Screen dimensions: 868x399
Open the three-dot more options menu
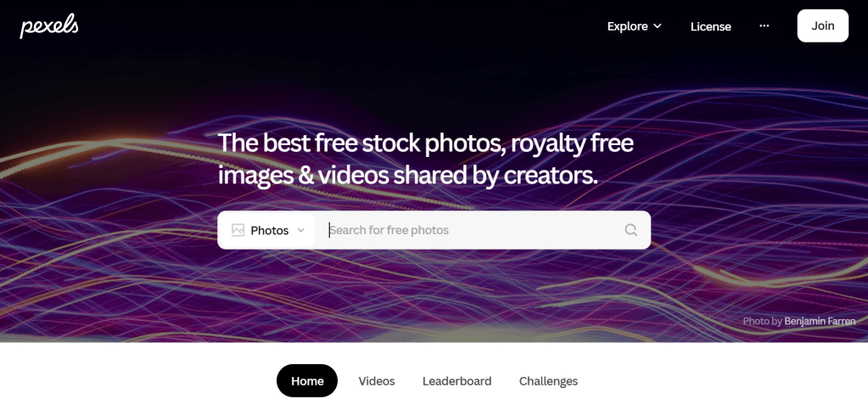pyautogui.click(x=764, y=26)
